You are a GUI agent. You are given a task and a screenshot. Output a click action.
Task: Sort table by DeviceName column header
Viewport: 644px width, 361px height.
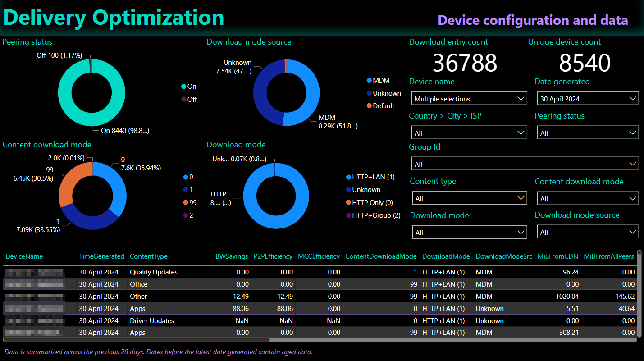[24, 256]
